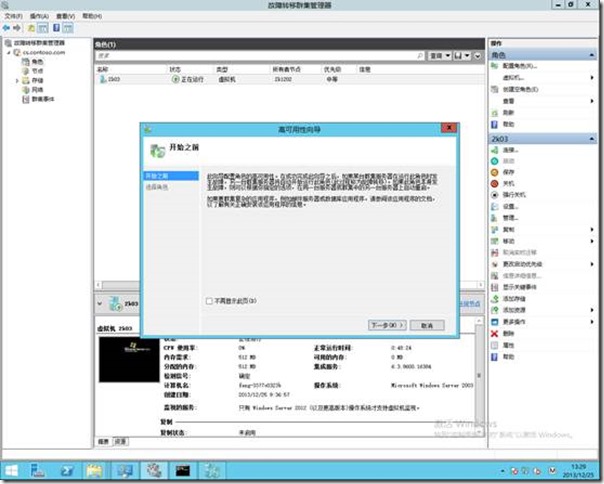Viewport: 604px width, 484px height.
Task: Click 属性 action for 2k03
Action: tap(508, 345)
